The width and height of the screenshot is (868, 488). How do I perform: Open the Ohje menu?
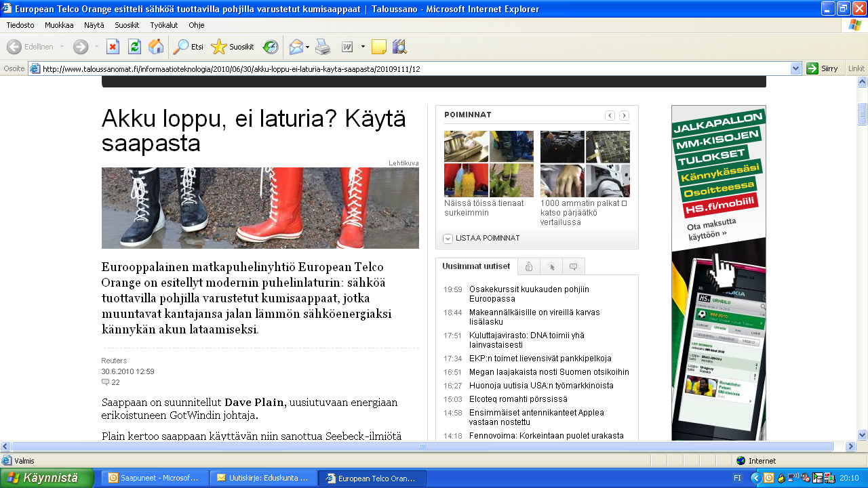[x=197, y=25]
